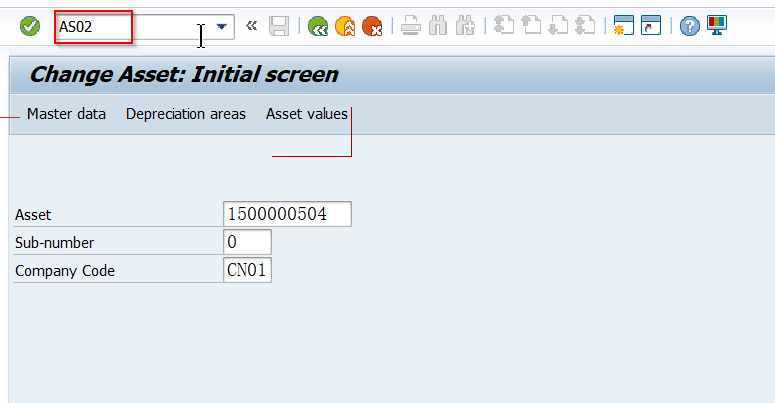Image resolution: width=775 pixels, height=403 pixels.
Task: Click the Company Code input field
Action: (x=247, y=270)
